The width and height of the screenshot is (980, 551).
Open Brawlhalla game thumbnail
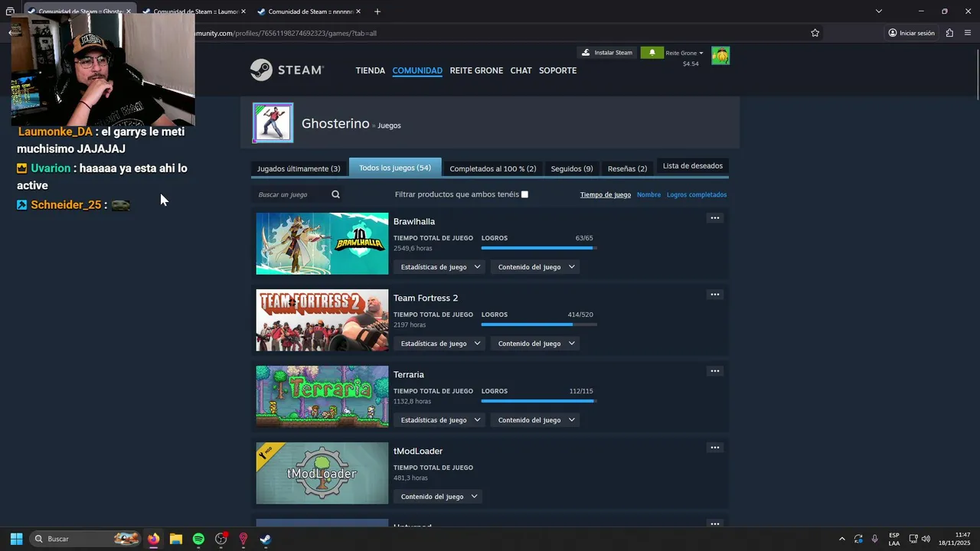[x=322, y=243]
